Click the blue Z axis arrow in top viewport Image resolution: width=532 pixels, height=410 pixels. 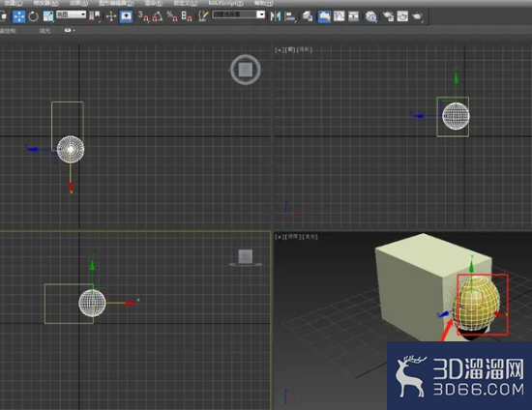[33, 149]
